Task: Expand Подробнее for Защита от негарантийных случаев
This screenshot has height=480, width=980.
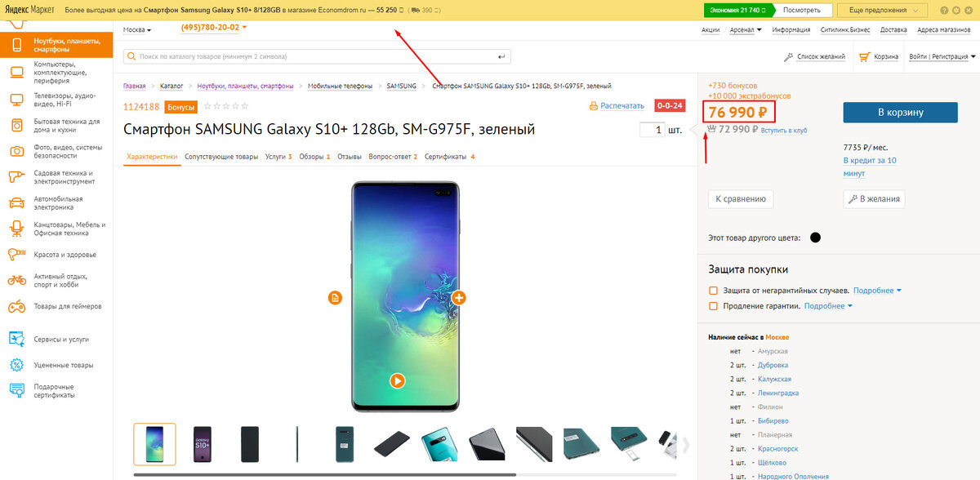Action: tap(877, 291)
